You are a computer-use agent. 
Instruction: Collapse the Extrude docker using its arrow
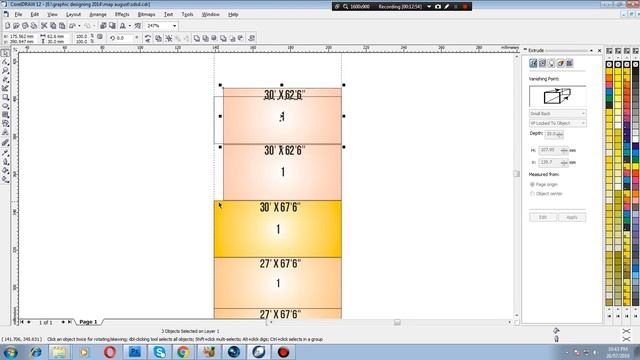click(x=591, y=51)
